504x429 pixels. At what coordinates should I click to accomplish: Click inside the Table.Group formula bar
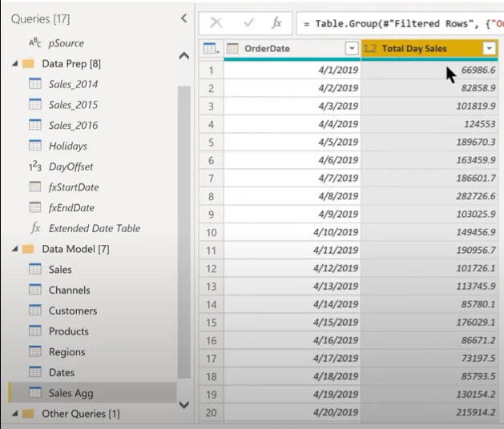coord(400,23)
